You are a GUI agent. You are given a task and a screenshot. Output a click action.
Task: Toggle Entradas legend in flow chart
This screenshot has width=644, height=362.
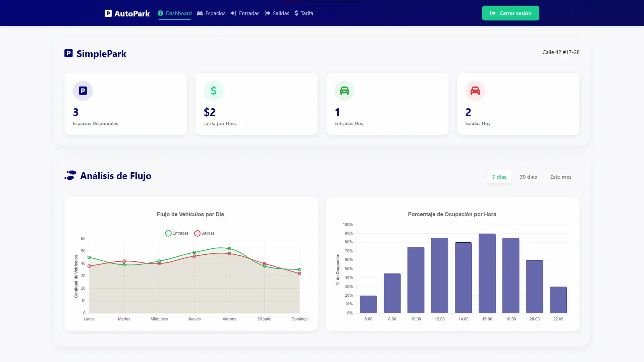(177, 233)
